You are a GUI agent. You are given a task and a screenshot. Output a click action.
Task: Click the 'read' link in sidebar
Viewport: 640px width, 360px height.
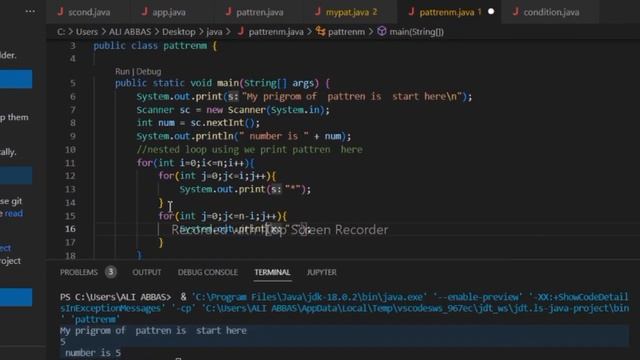14,213
